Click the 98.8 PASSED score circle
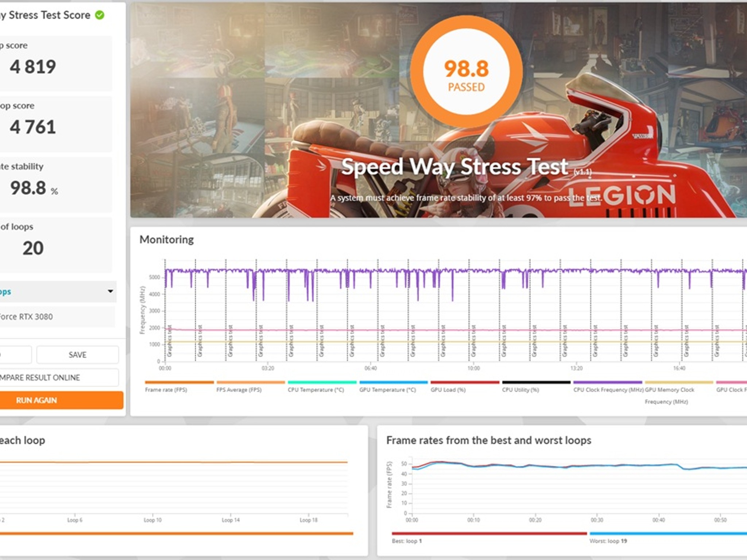The image size is (747, 560). coord(466,72)
